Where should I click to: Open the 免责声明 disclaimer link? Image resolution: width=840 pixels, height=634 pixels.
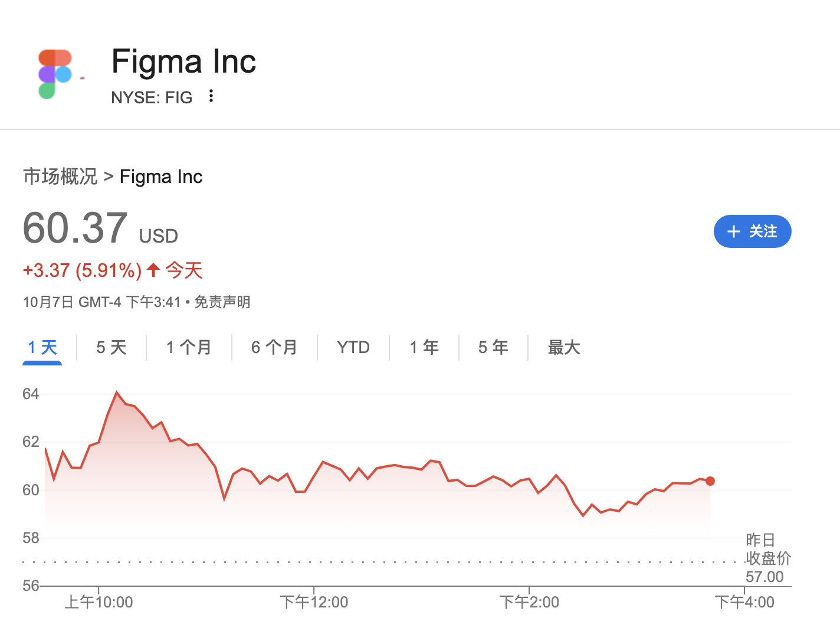click(222, 302)
